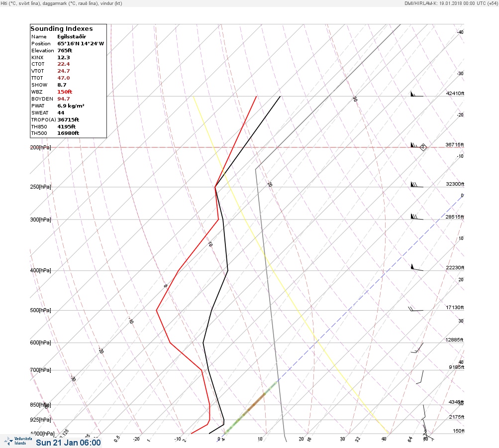Select the 17130ft height label

coord(455,308)
